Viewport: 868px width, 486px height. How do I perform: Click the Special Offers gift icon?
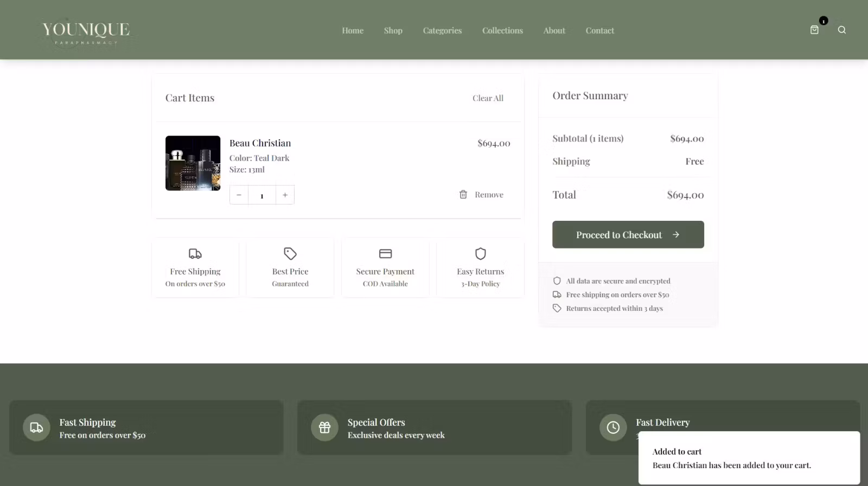point(324,427)
